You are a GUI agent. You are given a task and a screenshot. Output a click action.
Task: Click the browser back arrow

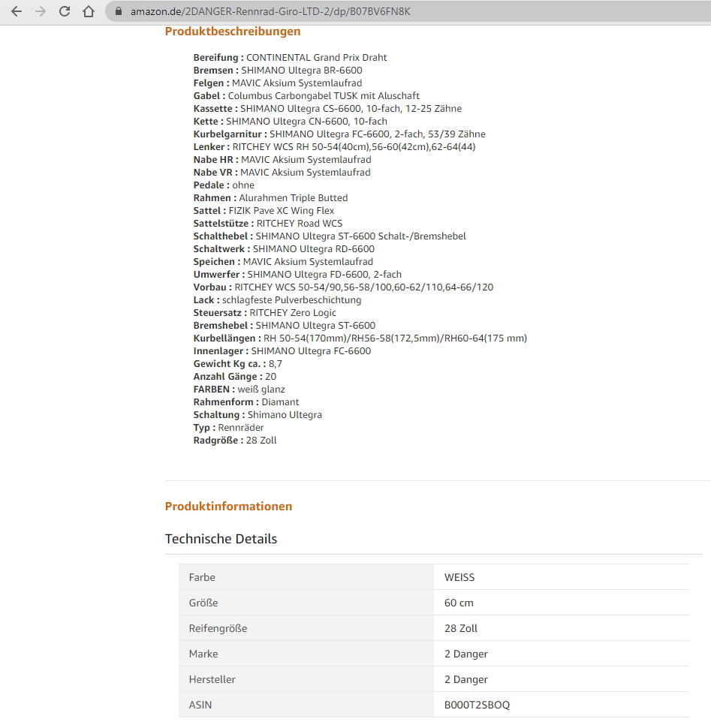tap(17, 11)
